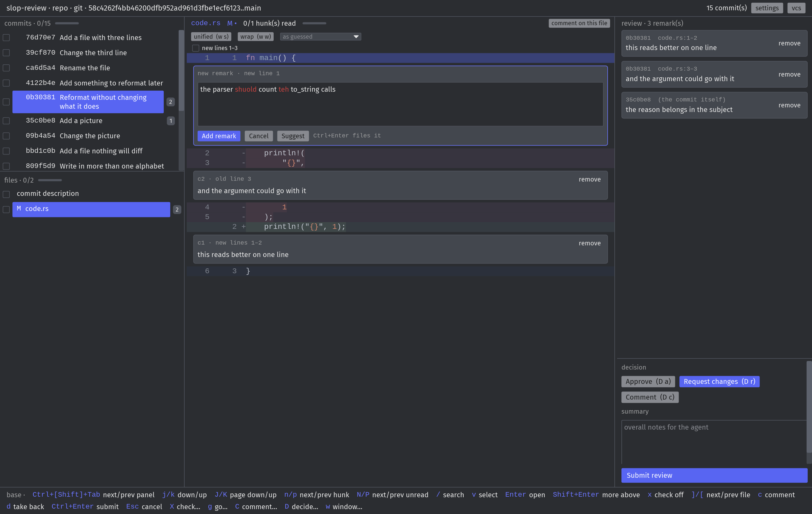Toggle the 'new lines 1–3' hunk checkbox
This screenshot has width=812, height=514.
coord(196,48)
